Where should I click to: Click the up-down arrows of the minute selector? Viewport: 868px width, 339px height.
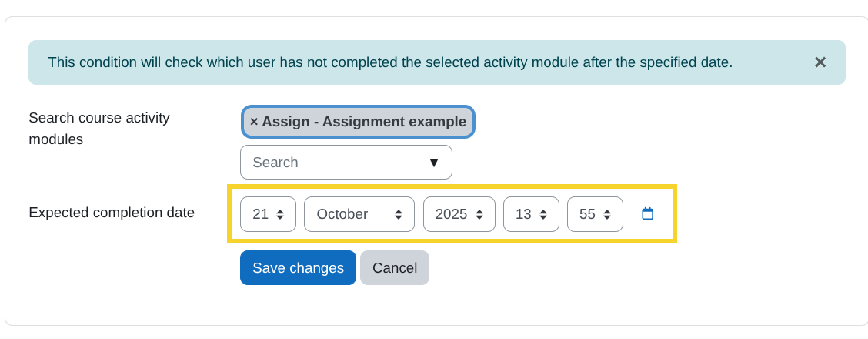pyautogui.click(x=607, y=214)
